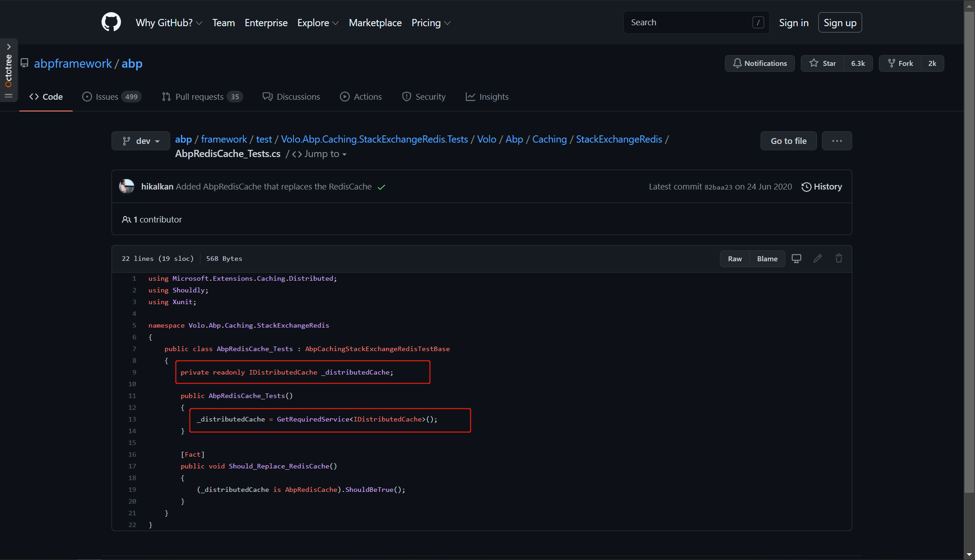Open the Blame view
This screenshot has width=975, height=560.
coord(767,259)
